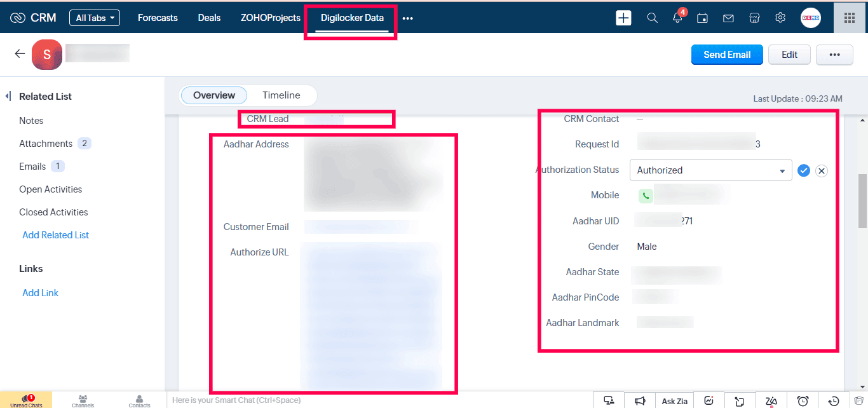868x408 pixels.
Task: Click the Add Link link
Action: click(x=41, y=293)
